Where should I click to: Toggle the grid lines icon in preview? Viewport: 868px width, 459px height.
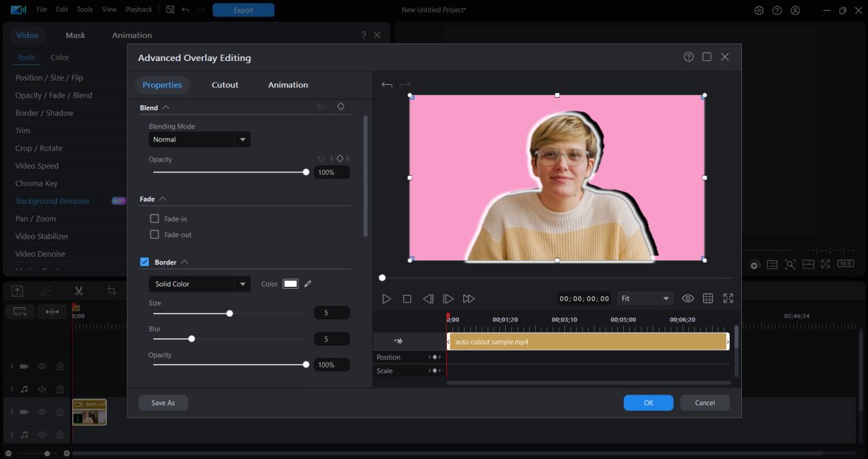[708, 298]
